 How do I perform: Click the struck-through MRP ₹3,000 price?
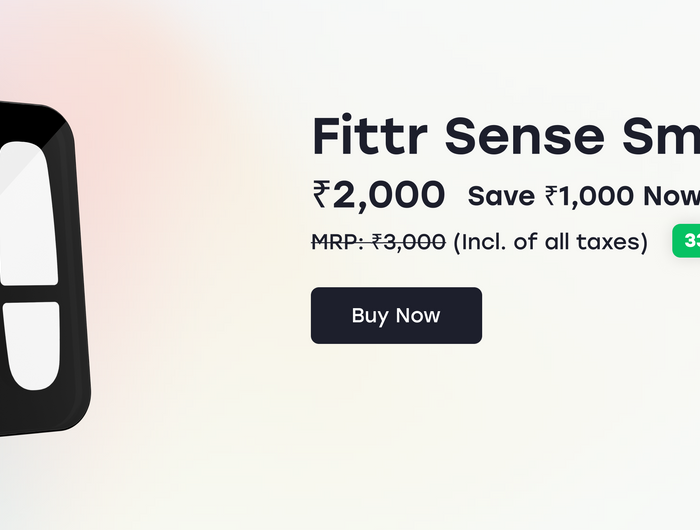[379, 242]
